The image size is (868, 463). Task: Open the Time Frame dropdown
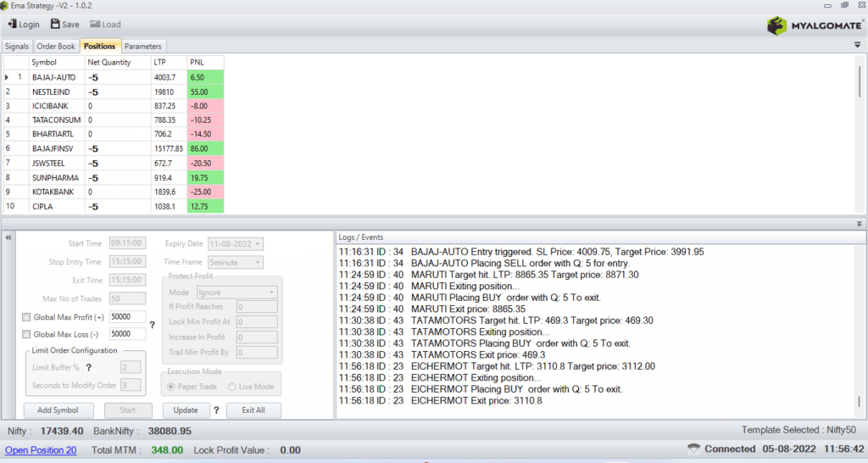pyautogui.click(x=258, y=263)
